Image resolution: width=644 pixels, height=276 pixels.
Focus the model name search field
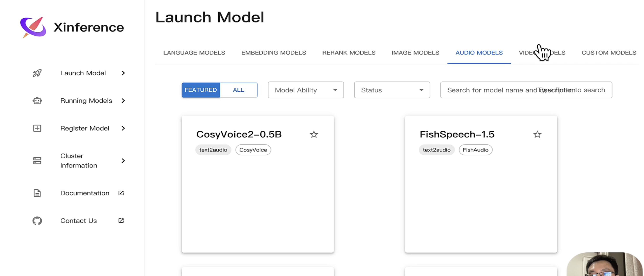pos(526,90)
